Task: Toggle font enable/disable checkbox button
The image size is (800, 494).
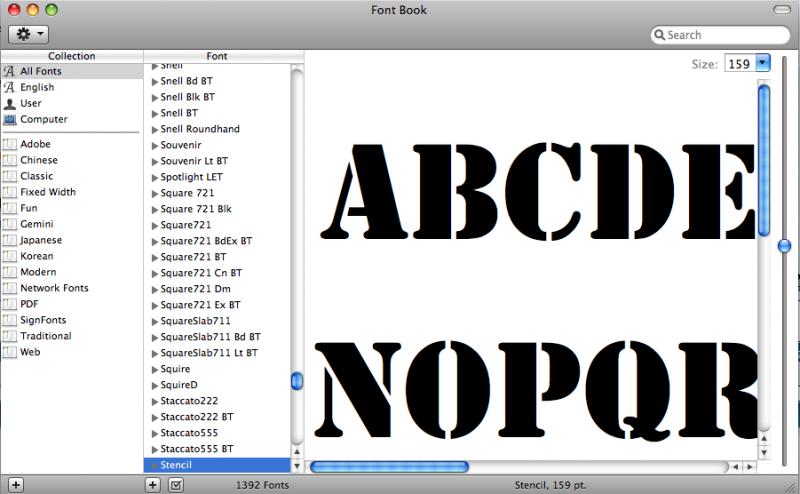Action: pyautogui.click(x=176, y=484)
